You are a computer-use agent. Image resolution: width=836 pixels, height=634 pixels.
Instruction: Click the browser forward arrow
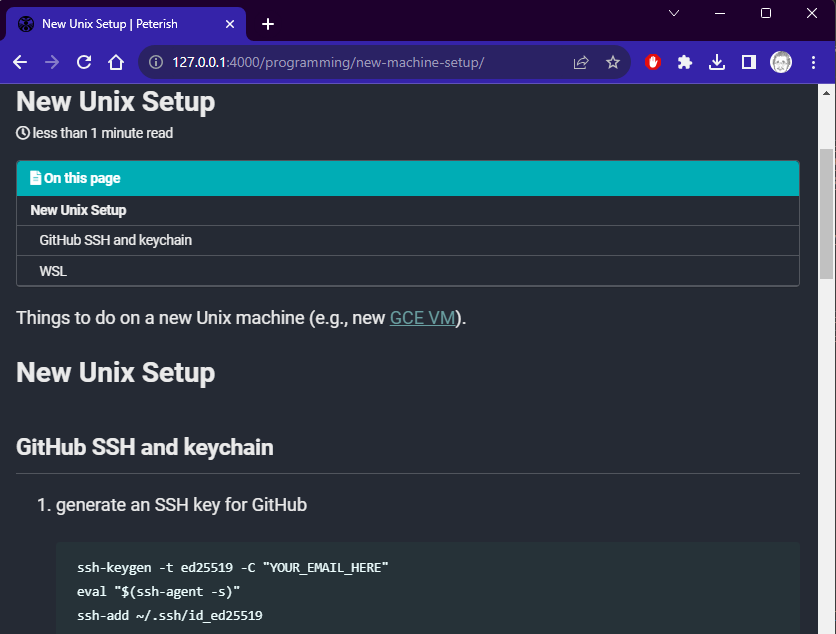coord(52,62)
